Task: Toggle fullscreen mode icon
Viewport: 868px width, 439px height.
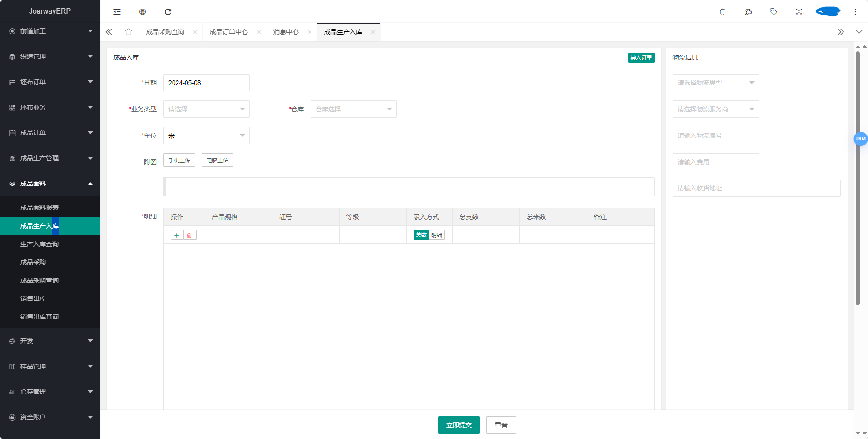Action: point(799,12)
